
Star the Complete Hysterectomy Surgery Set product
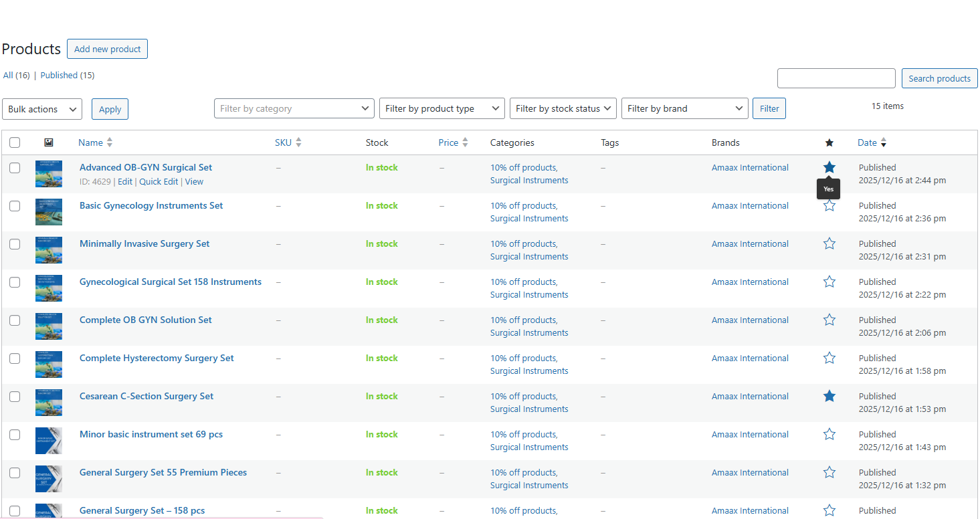(x=829, y=358)
